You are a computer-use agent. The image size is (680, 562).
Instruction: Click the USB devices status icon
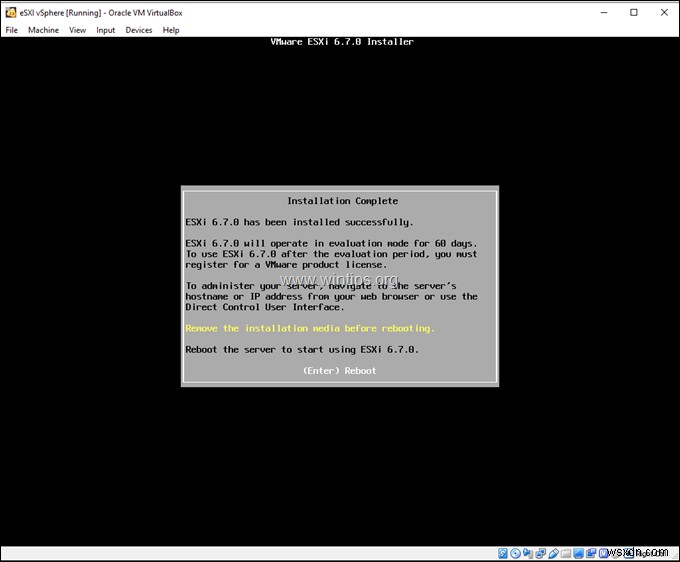pos(553,553)
